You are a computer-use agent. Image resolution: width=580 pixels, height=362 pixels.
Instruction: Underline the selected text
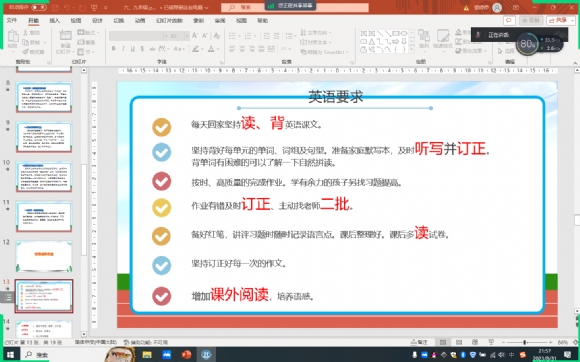tap(132, 49)
